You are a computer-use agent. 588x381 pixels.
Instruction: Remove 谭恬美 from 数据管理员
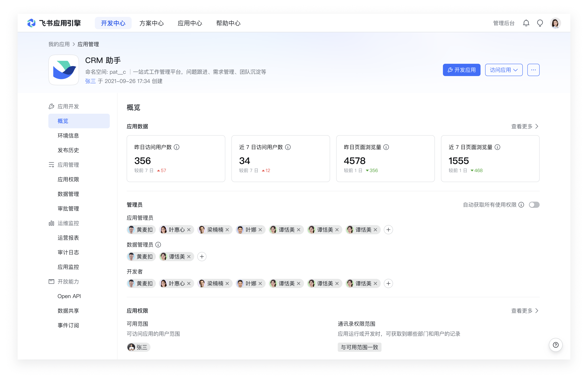[x=189, y=257]
